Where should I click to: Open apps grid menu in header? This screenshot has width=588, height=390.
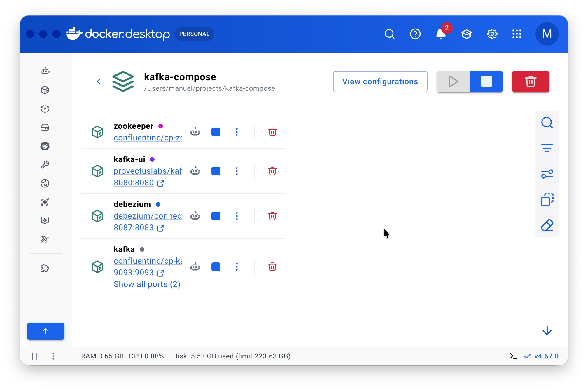click(x=517, y=34)
